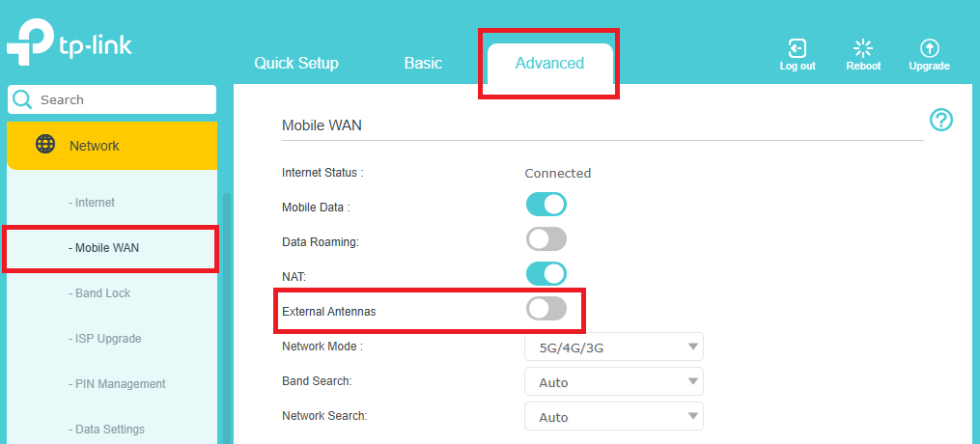
Task: Open the ISP Upgrade sidebar item
Action: (x=104, y=339)
